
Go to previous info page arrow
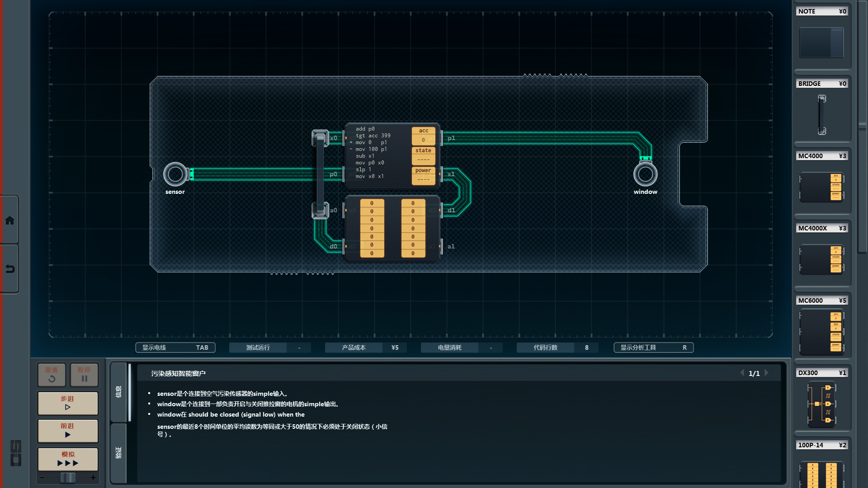click(x=742, y=373)
